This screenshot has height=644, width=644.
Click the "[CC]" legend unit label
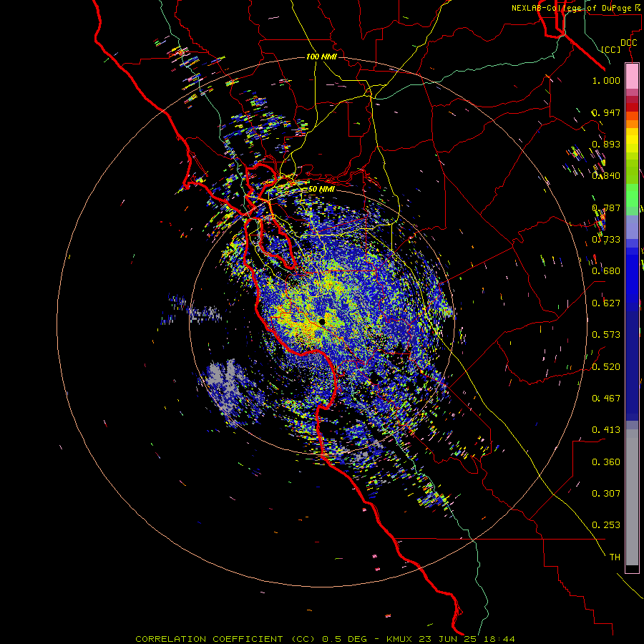(611, 49)
